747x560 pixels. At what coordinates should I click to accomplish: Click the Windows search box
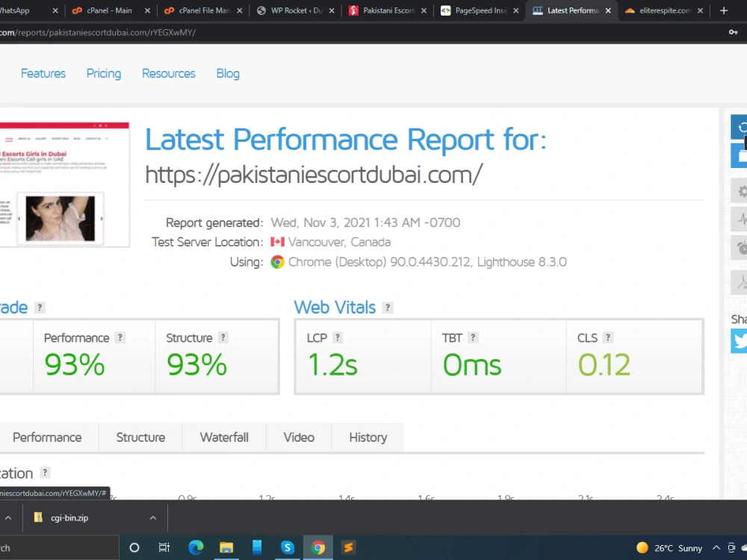pos(58,547)
